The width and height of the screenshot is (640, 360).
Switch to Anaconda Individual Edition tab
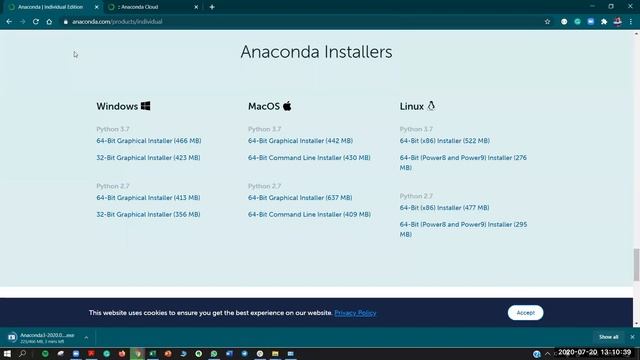[51, 7]
